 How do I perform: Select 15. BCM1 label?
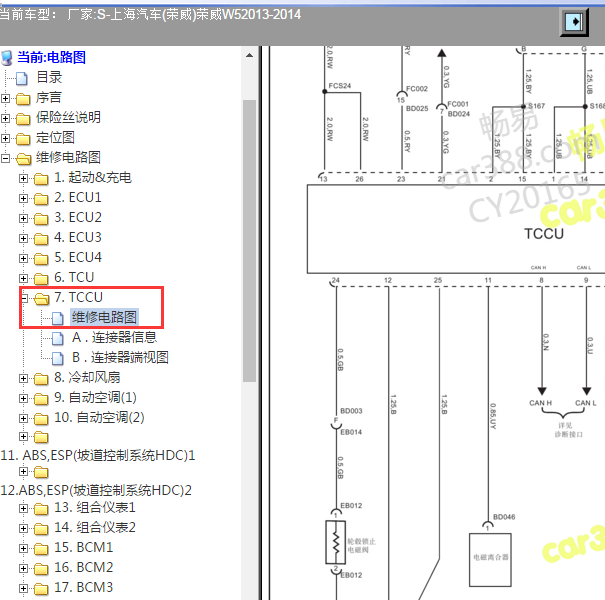pyautogui.click(x=83, y=548)
